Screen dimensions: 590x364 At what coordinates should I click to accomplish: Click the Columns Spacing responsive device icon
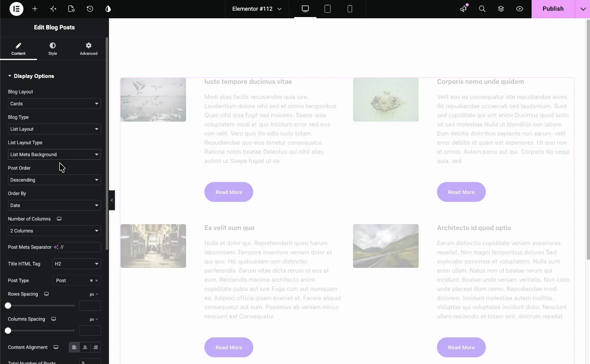(x=54, y=319)
